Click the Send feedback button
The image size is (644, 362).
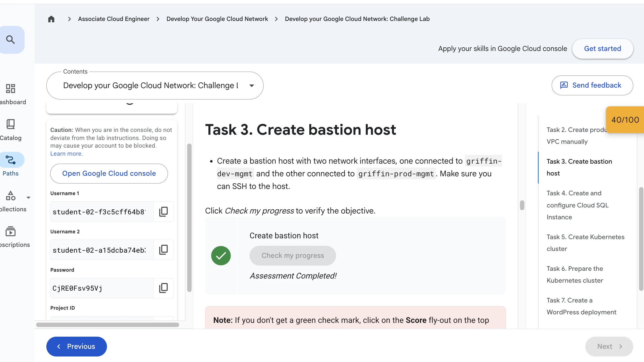592,85
